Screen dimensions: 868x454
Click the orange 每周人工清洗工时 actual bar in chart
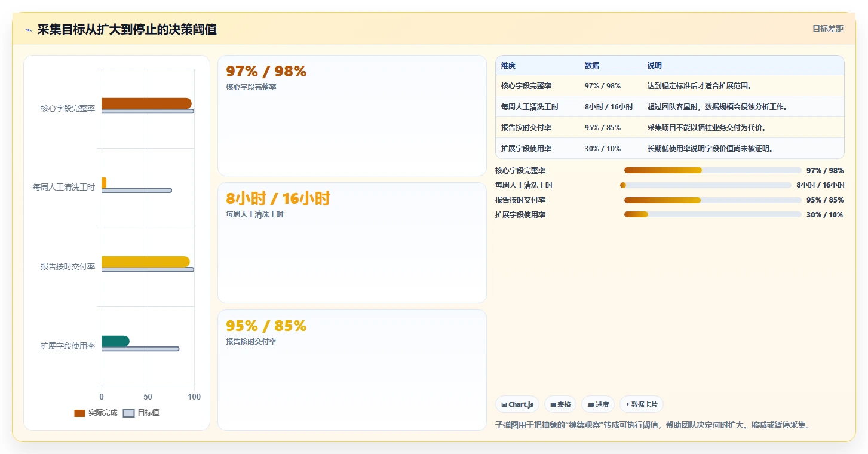pos(104,183)
